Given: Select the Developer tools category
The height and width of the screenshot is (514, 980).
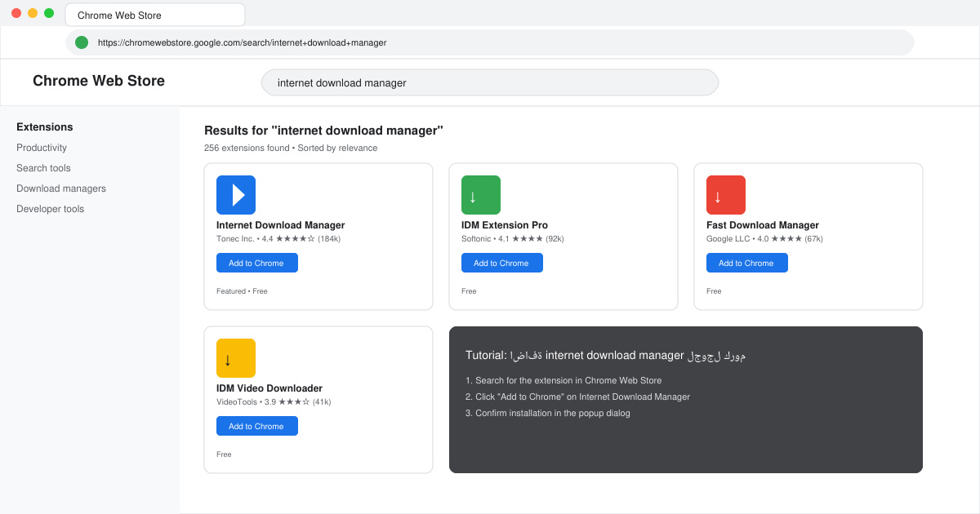Looking at the screenshot, I should [x=50, y=209].
